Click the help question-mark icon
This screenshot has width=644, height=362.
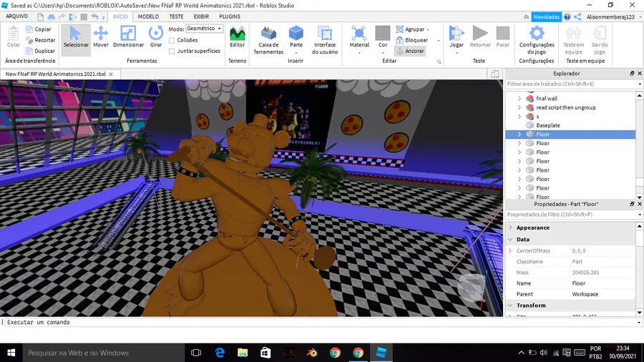pyautogui.click(x=567, y=17)
